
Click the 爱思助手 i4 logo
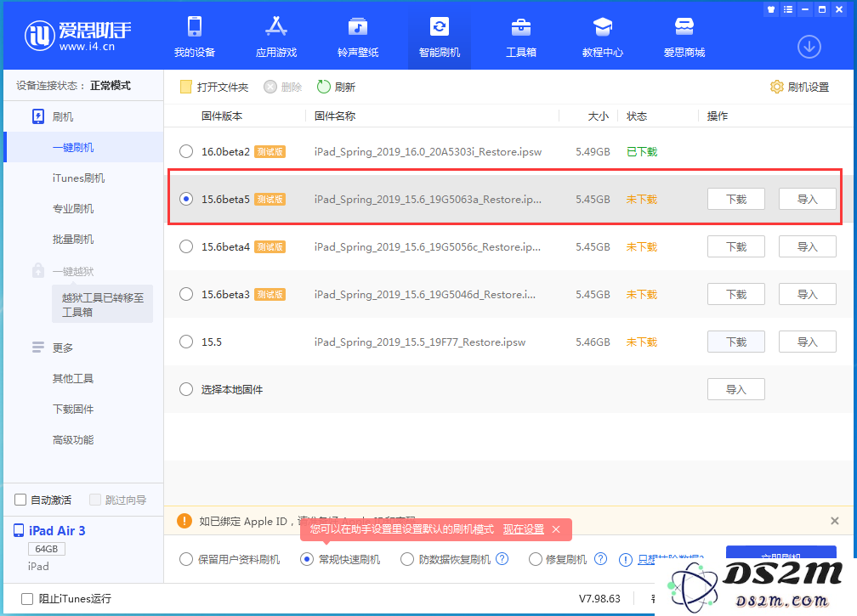point(77,36)
